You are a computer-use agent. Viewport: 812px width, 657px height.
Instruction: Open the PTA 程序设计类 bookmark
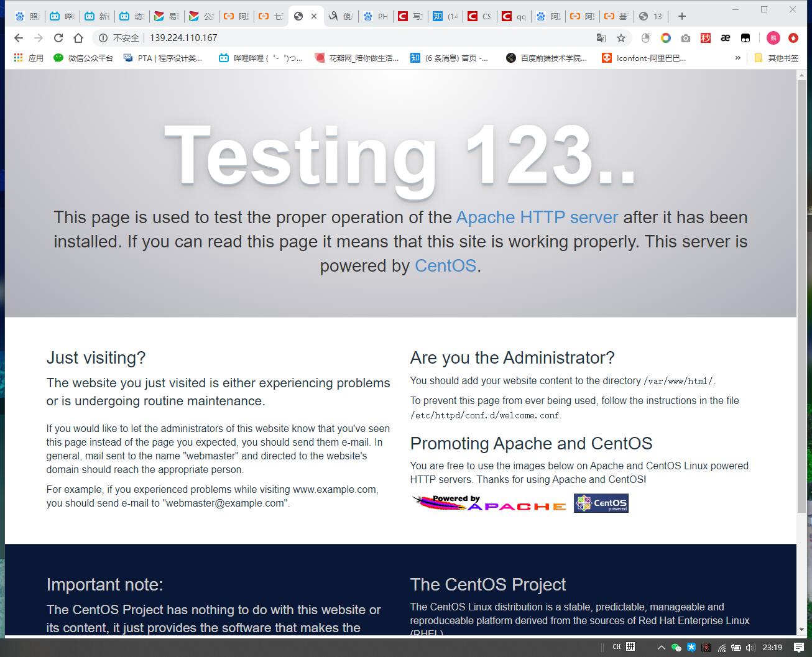[163, 58]
